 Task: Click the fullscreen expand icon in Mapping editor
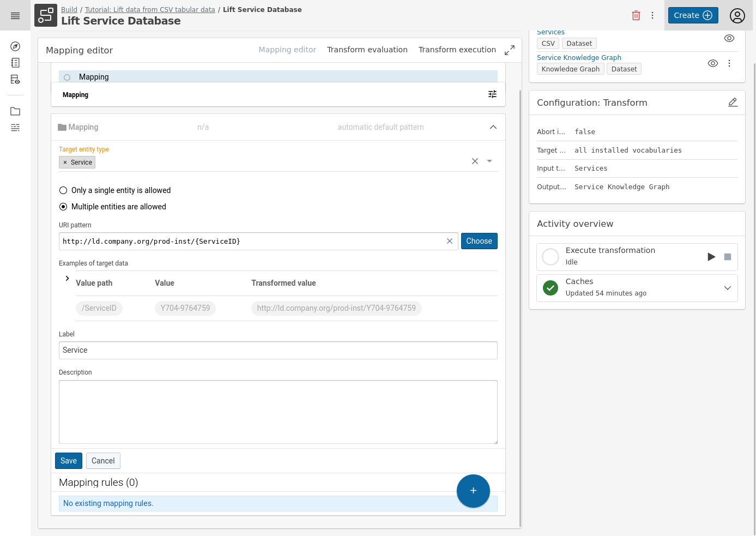pyautogui.click(x=510, y=50)
